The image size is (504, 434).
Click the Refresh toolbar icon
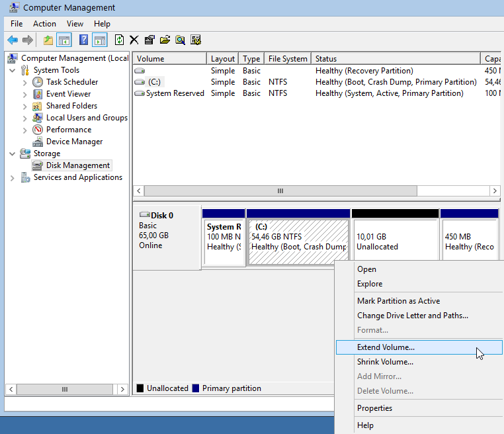(119, 40)
